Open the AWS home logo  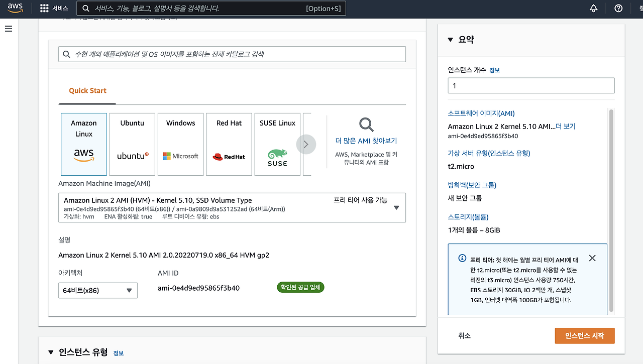pyautogui.click(x=15, y=8)
